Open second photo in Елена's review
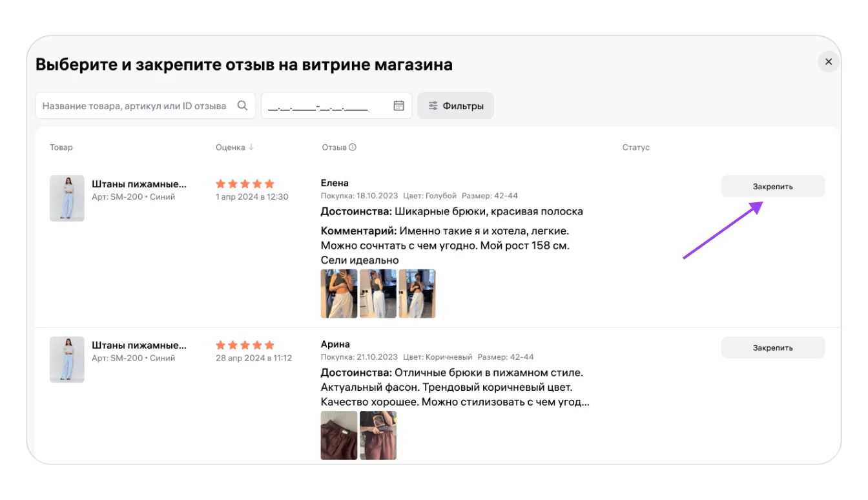This screenshot has height=500, width=868. [378, 293]
